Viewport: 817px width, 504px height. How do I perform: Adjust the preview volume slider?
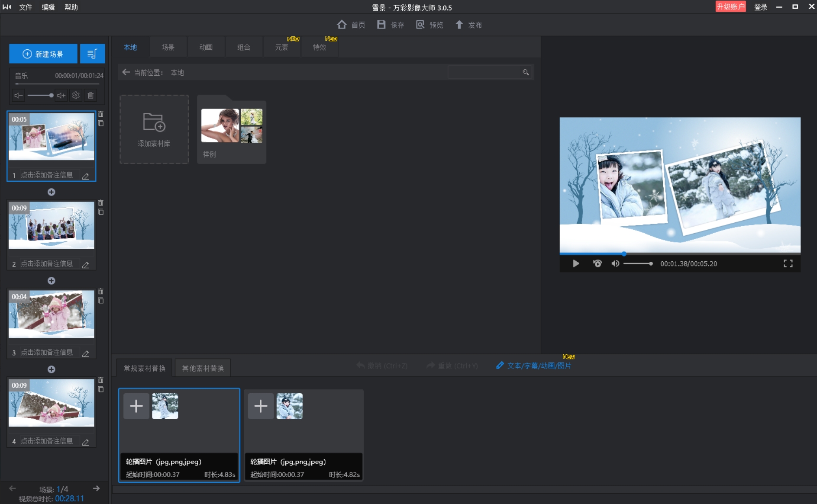638,263
